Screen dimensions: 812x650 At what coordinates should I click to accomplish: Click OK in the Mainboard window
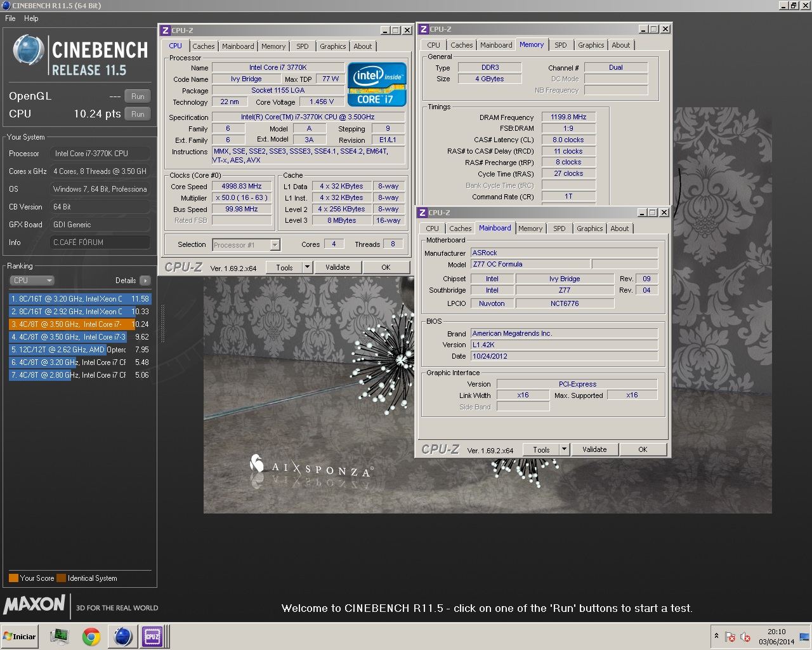click(x=643, y=449)
